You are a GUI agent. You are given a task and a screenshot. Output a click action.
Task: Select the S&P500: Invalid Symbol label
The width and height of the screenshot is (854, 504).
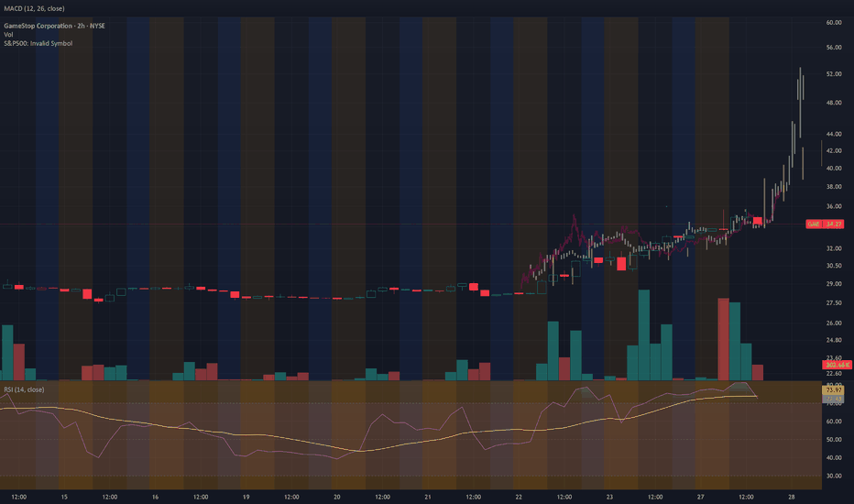pos(38,43)
